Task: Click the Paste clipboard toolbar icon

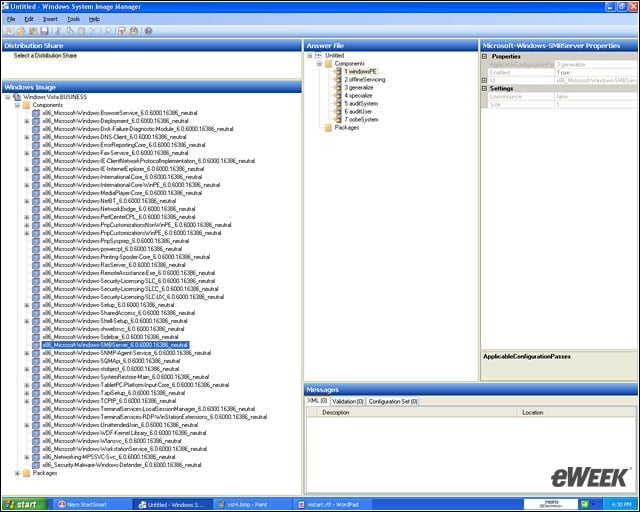Action: 82,31
